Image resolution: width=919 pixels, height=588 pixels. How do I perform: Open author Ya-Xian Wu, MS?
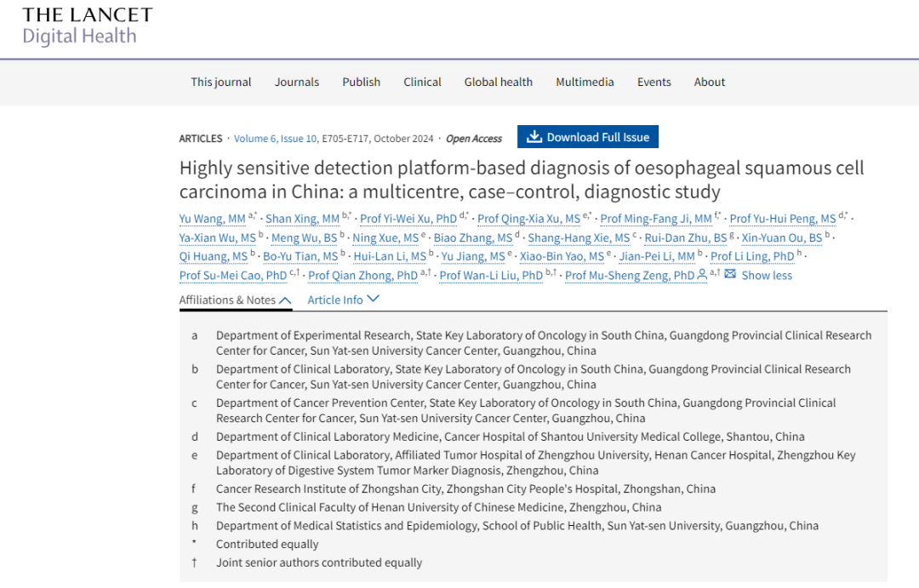218,238
